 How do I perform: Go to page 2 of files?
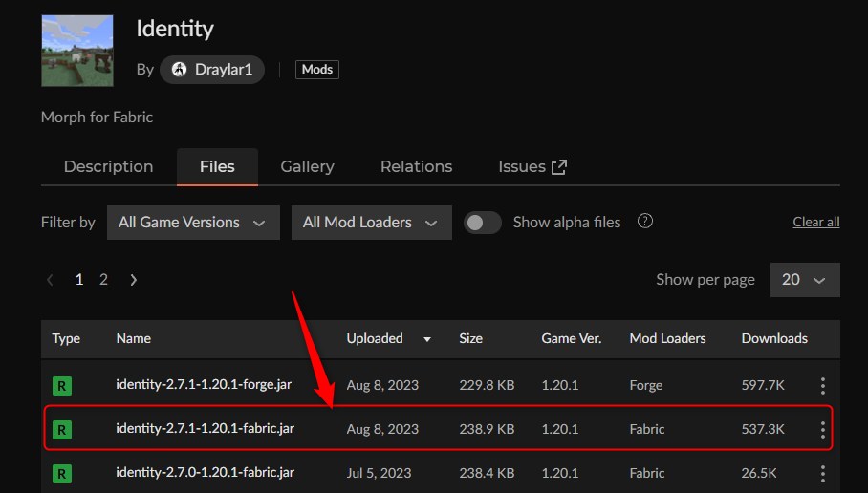pyautogui.click(x=103, y=280)
